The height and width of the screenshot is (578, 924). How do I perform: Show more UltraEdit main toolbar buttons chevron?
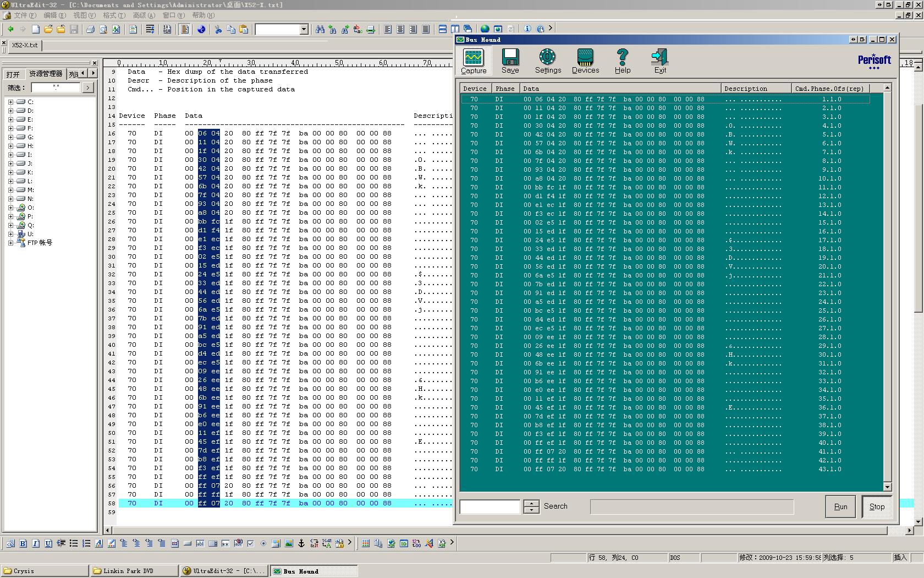tap(550, 28)
